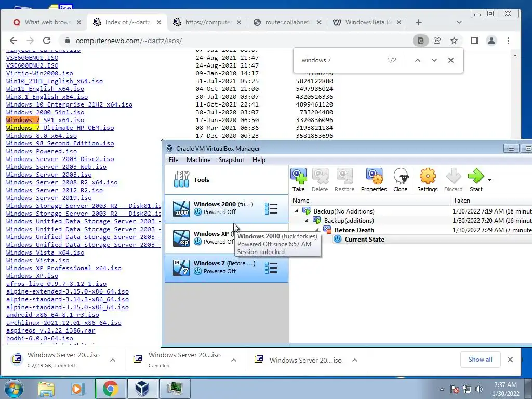Start the selected virtual machine
Viewport: 532px width, 399px height.
pyautogui.click(x=476, y=180)
